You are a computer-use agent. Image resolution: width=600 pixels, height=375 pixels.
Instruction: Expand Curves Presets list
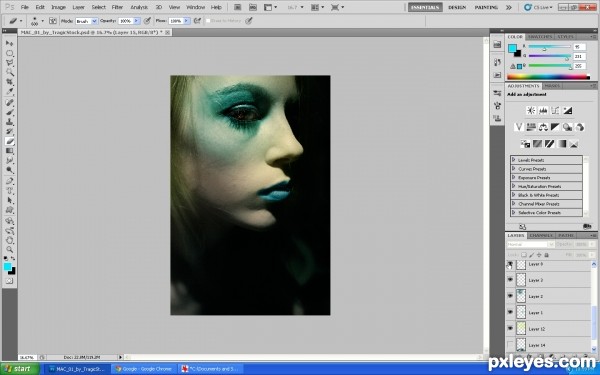(x=514, y=168)
